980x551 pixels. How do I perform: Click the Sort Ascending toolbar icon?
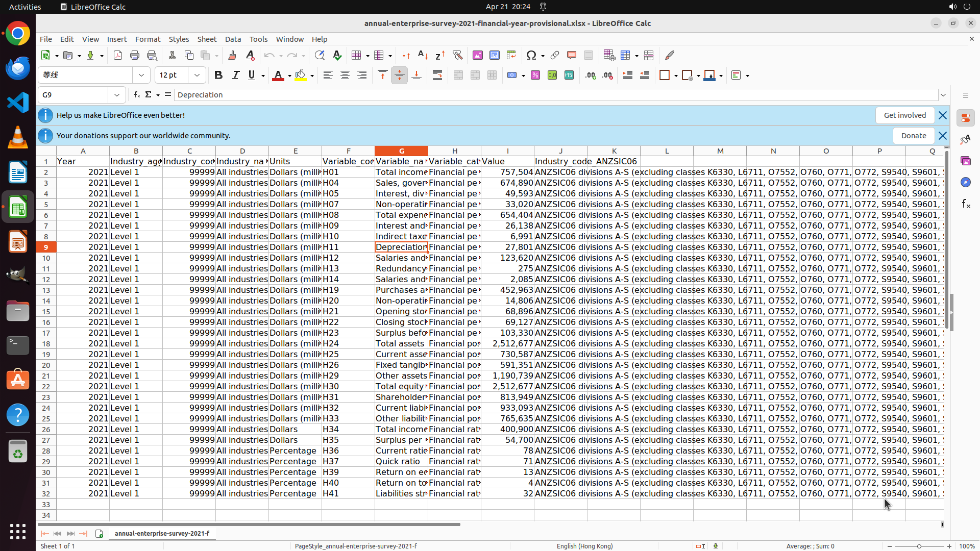[423, 55]
